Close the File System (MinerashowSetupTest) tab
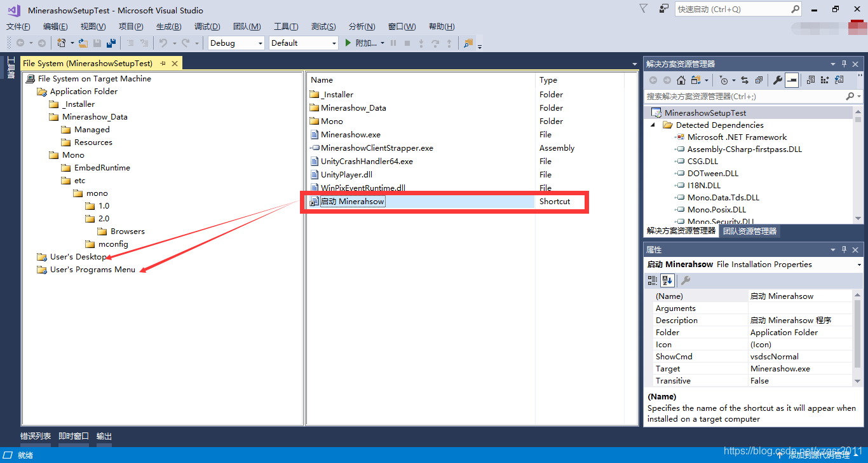868x463 pixels. (175, 63)
